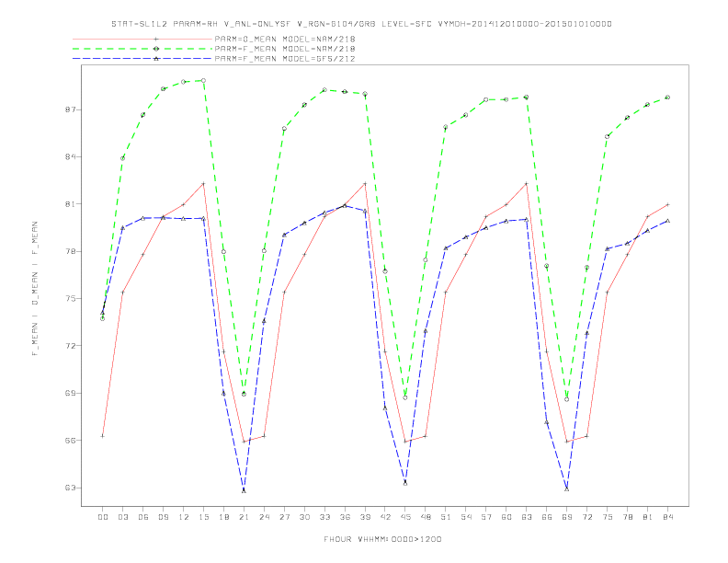
Task: Click green NAM forecast peak point at hour 15
Action: [x=203, y=80]
